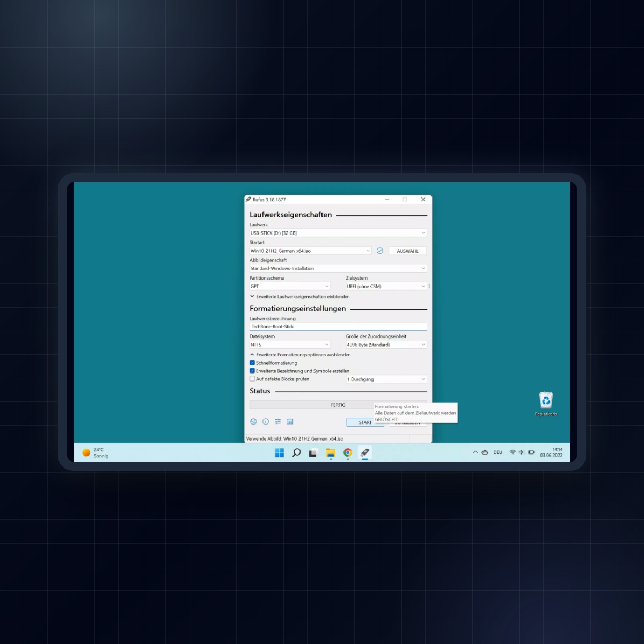The image size is (644, 644).
Task: Toggle Schnellformatierung checkbox
Action: coord(252,363)
